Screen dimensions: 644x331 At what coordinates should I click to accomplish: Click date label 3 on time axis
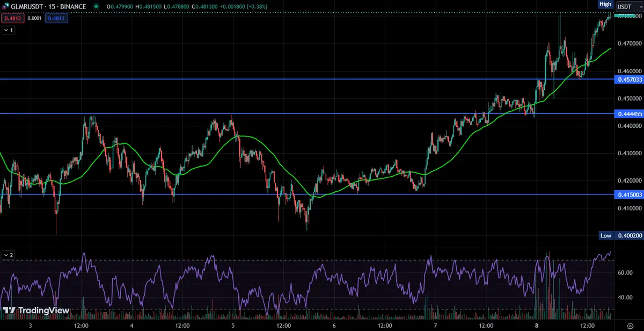(30, 326)
